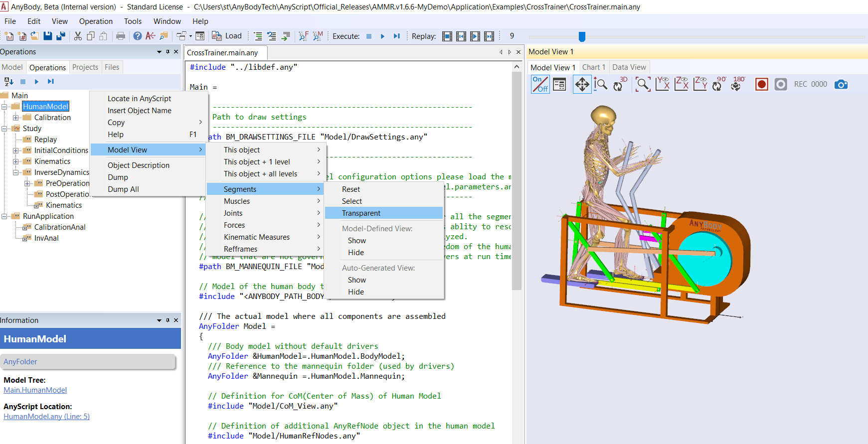
Task: Expand the Kinematics node under Study
Action: point(16,161)
